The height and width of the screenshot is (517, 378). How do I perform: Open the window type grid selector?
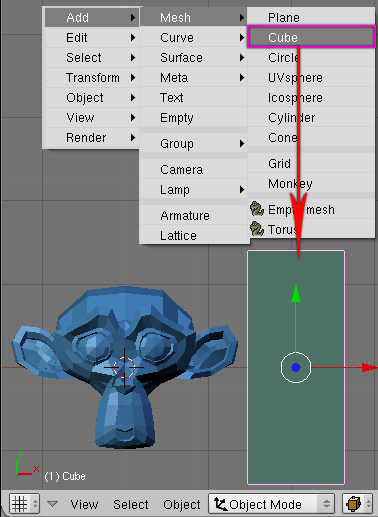click(x=25, y=504)
